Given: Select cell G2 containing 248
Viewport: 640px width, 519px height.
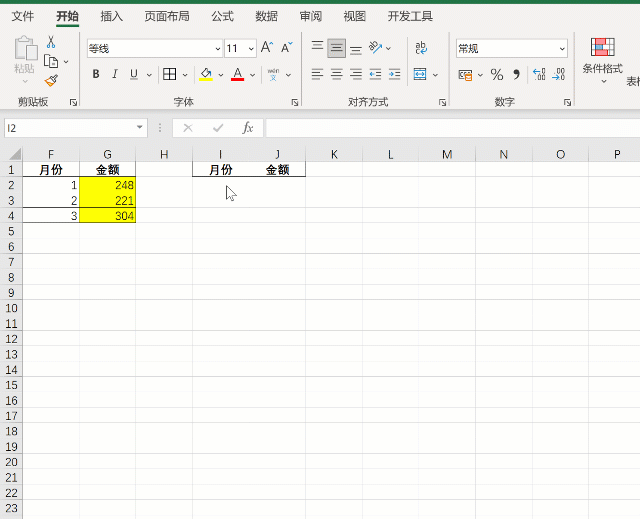Looking at the screenshot, I should pos(107,185).
